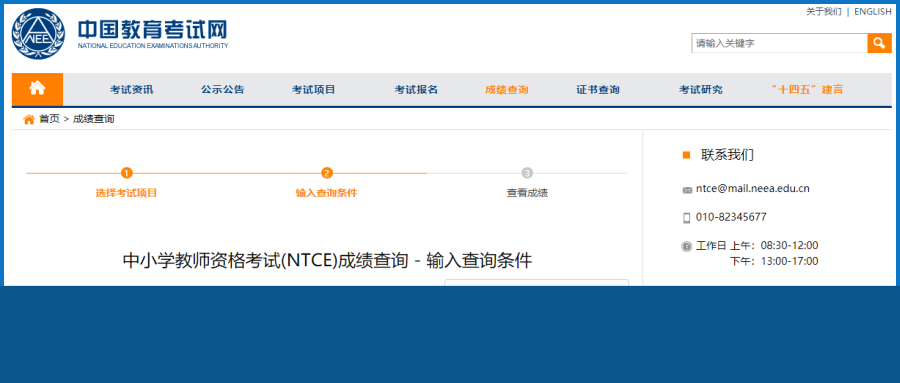Click the clock icon beside 工作日 hours

click(686, 246)
